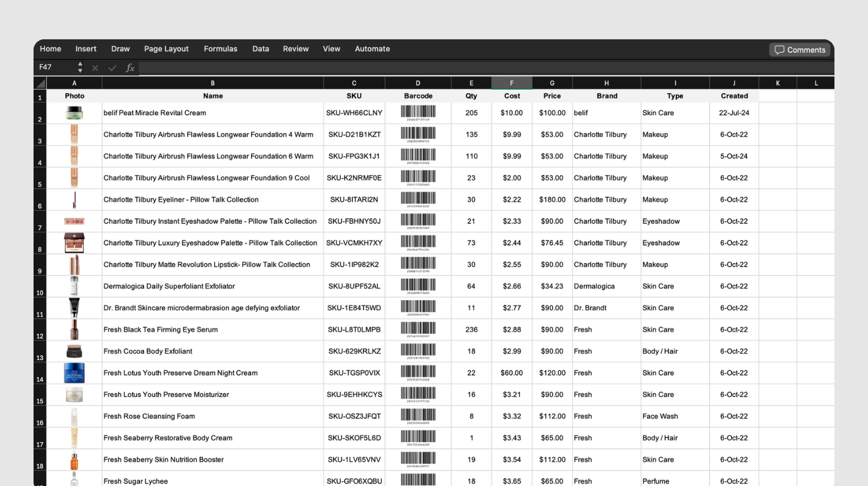Open the Formulas ribbon tab

click(220, 49)
